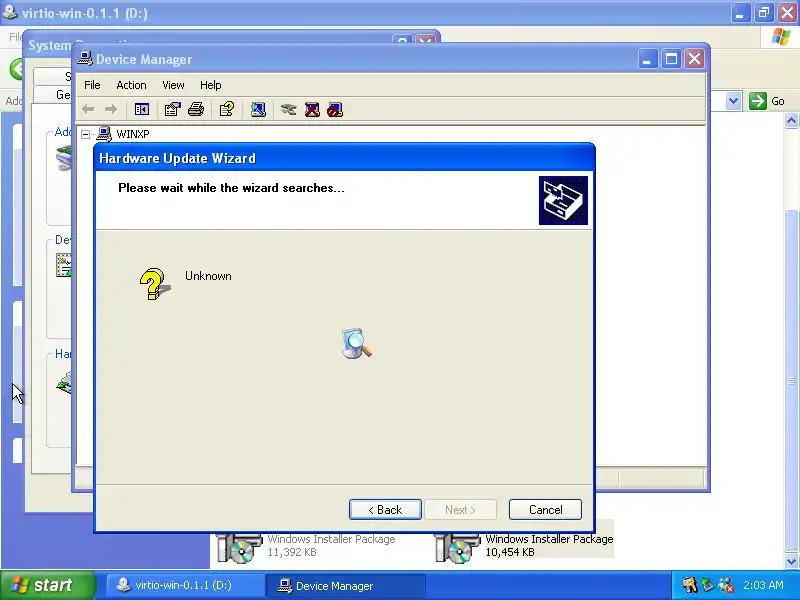The height and width of the screenshot is (600, 800).
Task: Click the network tray icon with red X
Action: [726, 585]
